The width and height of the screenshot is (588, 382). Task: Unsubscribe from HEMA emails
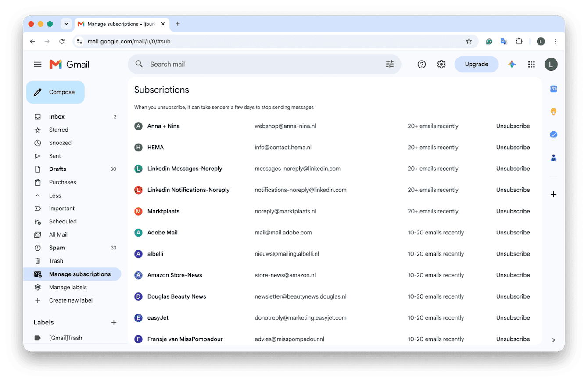coord(513,148)
